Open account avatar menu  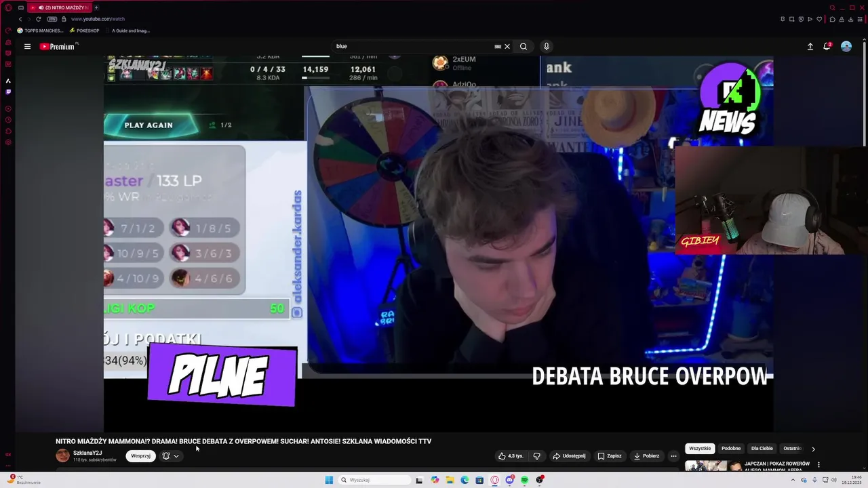click(x=846, y=47)
